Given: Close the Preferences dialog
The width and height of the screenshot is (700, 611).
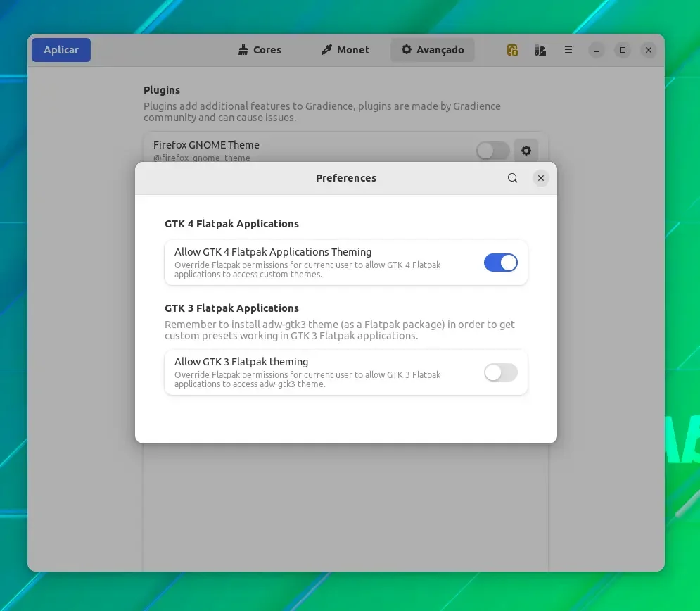Looking at the screenshot, I should click(x=540, y=178).
